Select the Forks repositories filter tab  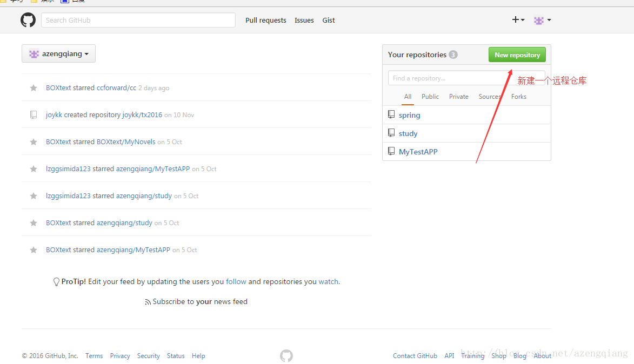tap(518, 97)
